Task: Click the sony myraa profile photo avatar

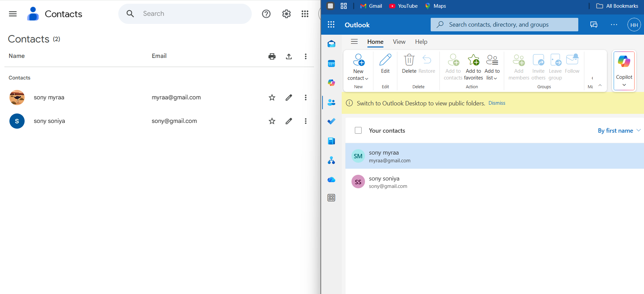Action: 17,97
